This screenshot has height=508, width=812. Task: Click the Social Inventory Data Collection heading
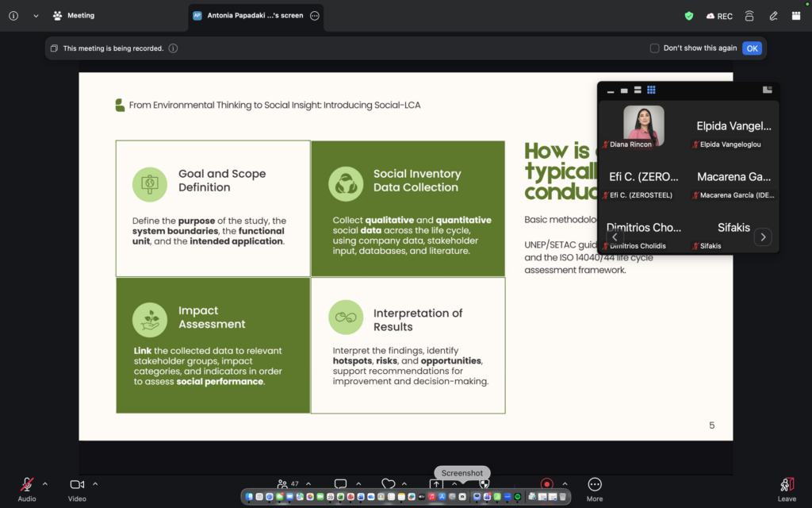(417, 180)
